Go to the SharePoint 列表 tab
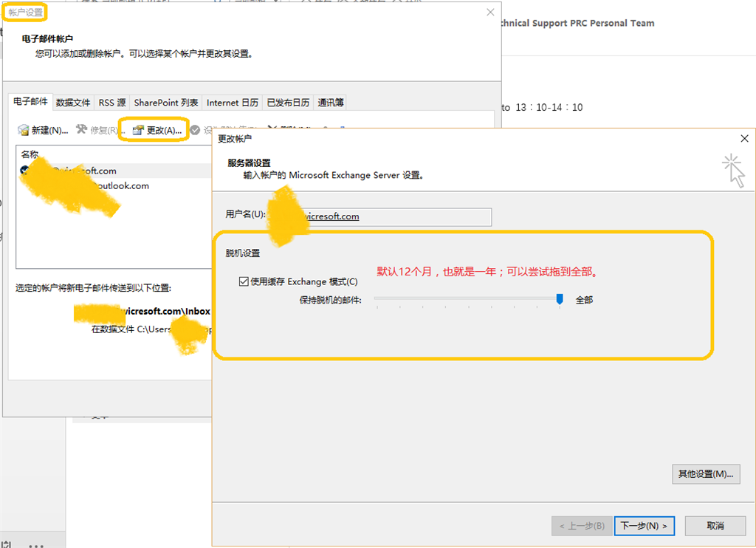 (166, 103)
